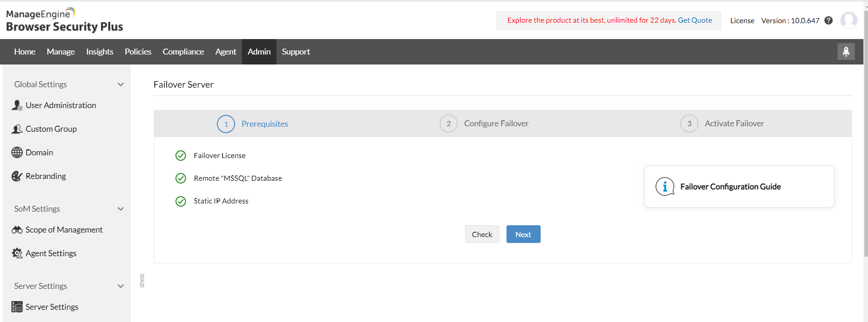Click the Custom Group icon
Viewport: 868px width, 322px height.
(17, 129)
